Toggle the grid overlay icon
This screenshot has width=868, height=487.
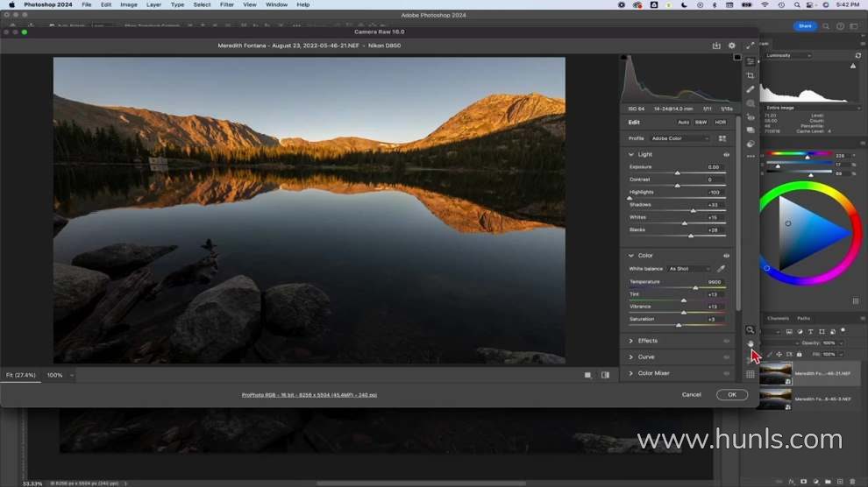751,374
